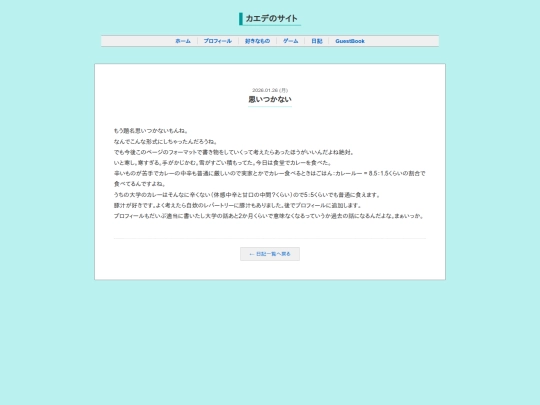Click the line starting なんでこんな形式に
This screenshot has width=540, height=405.
coord(166,142)
